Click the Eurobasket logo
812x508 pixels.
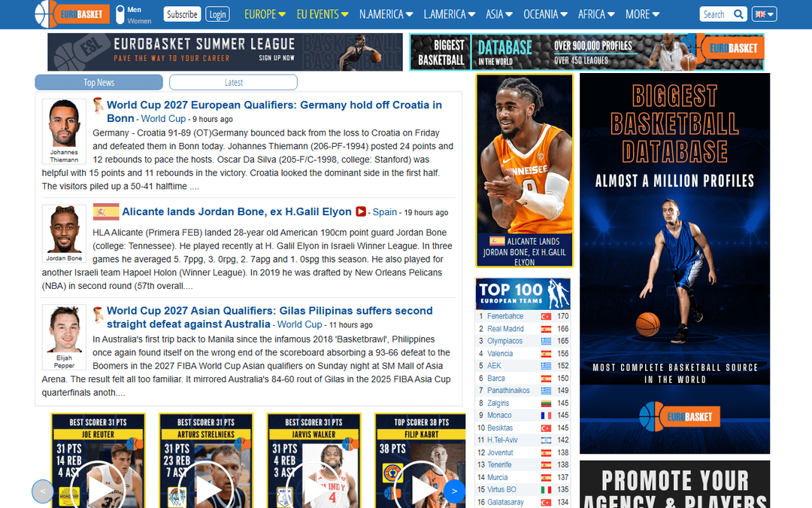72,14
